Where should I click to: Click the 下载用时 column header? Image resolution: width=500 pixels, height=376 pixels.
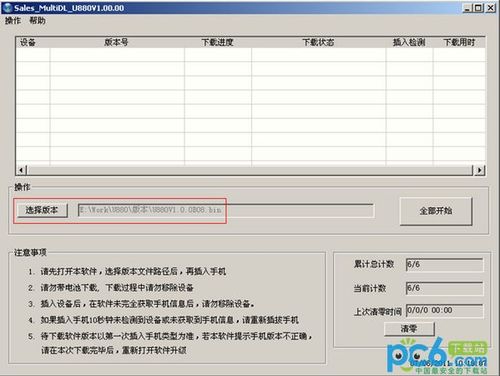[459, 42]
